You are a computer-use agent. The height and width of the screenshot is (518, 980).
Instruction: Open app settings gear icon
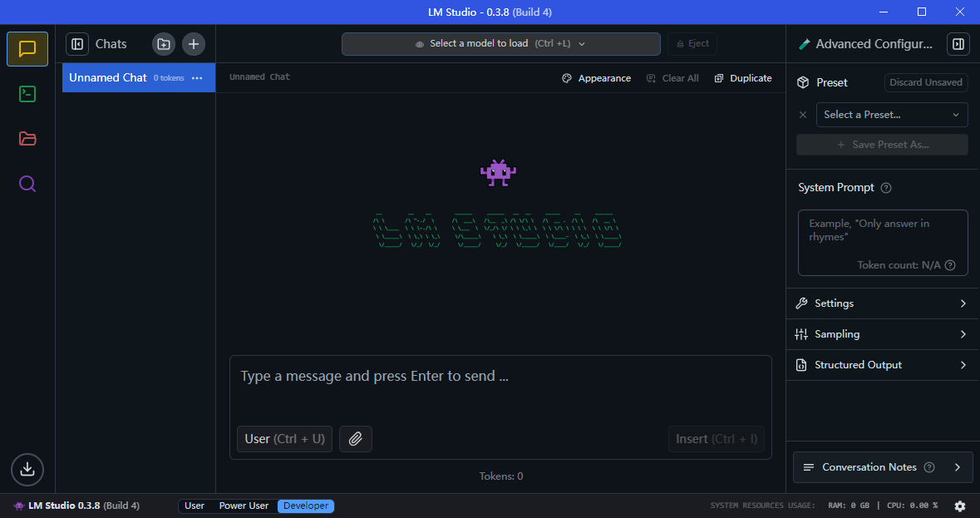point(960,506)
